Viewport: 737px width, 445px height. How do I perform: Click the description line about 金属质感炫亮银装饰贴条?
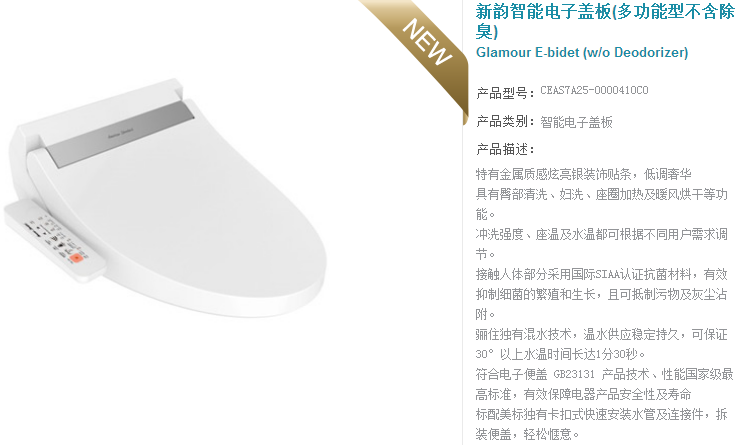pyautogui.click(x=583, y=174)
